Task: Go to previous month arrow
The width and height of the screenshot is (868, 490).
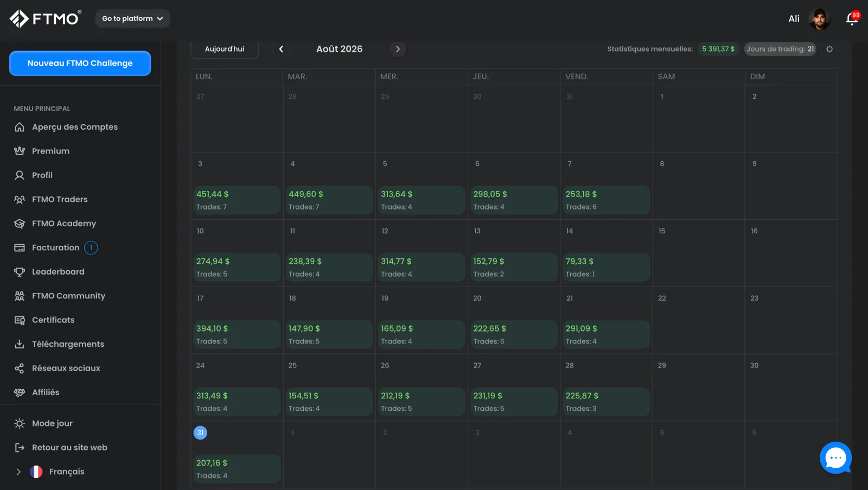Action: pyautogui.click(x=281, y=49)
